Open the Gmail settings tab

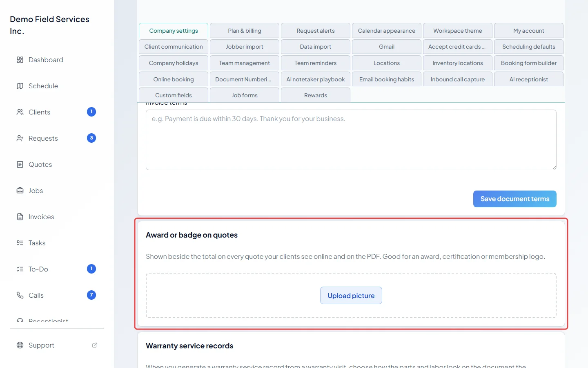387,47
